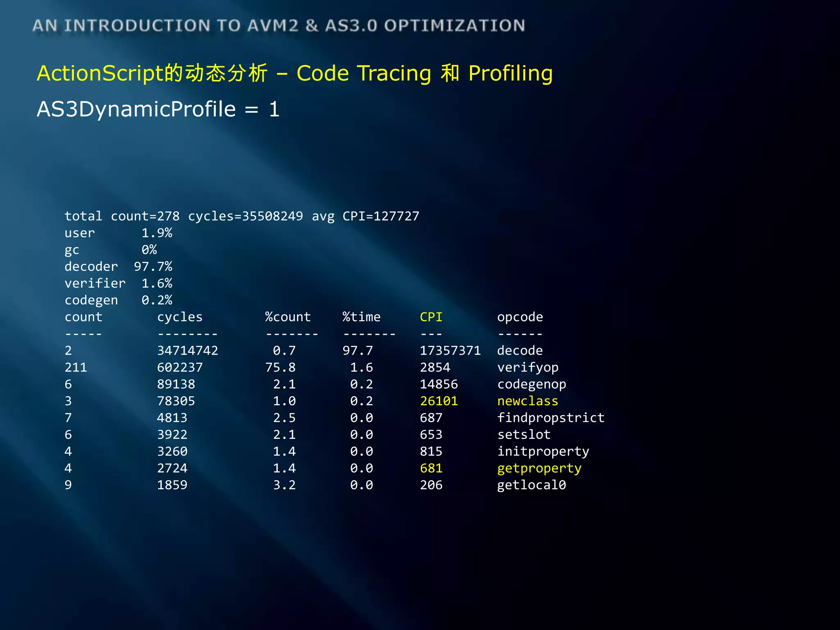This screenshot has height=630, width=840.
Task: Click the 'total count=278 cycles=35508249 avg CPI=127727' line
Action: coord(242,216)
